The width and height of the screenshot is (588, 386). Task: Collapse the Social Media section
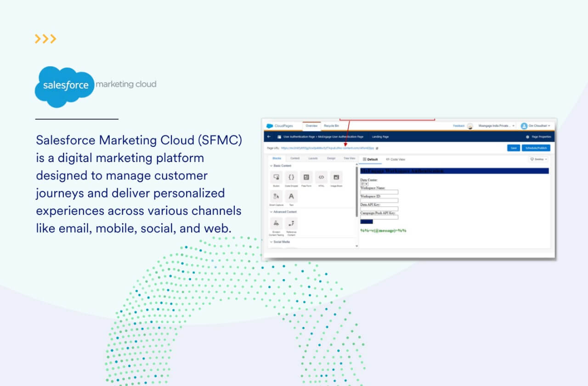(x=271, y=242)
